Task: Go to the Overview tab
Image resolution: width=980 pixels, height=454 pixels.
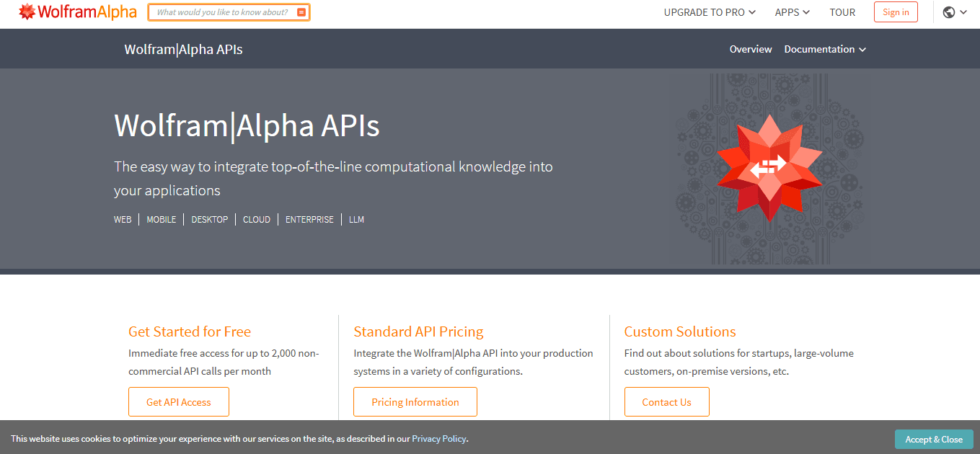Action: (x=751, y=49)
